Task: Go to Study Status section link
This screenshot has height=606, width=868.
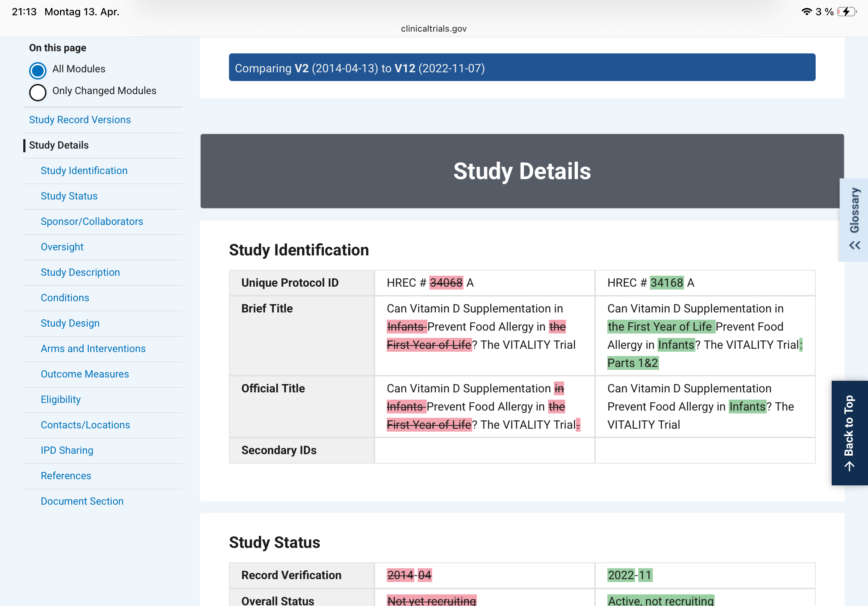Action: click(x=69, y=196)
